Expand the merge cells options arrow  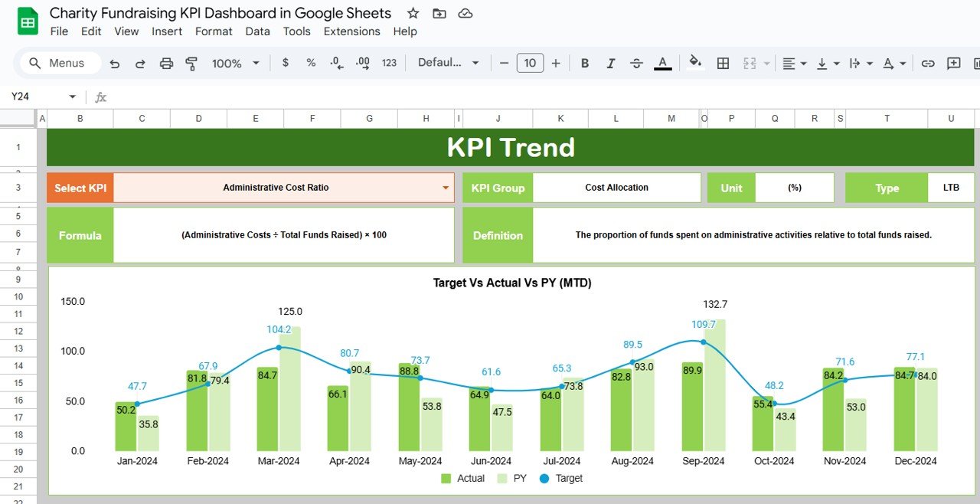(x=766, y=64)
